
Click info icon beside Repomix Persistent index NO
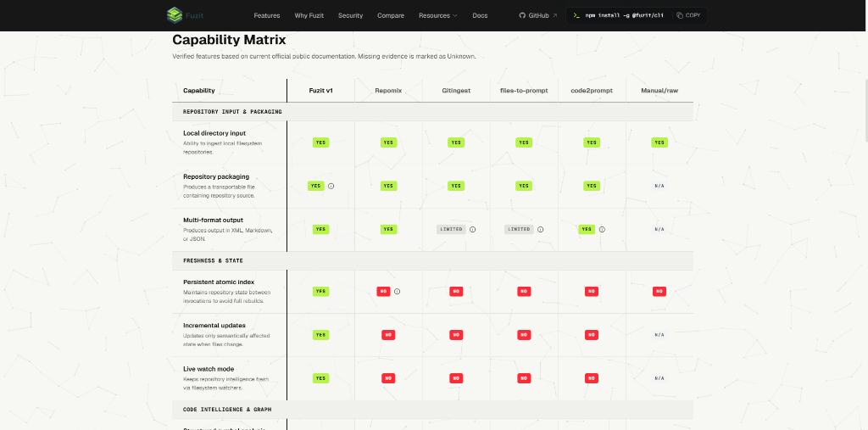(x=397, y=292)
